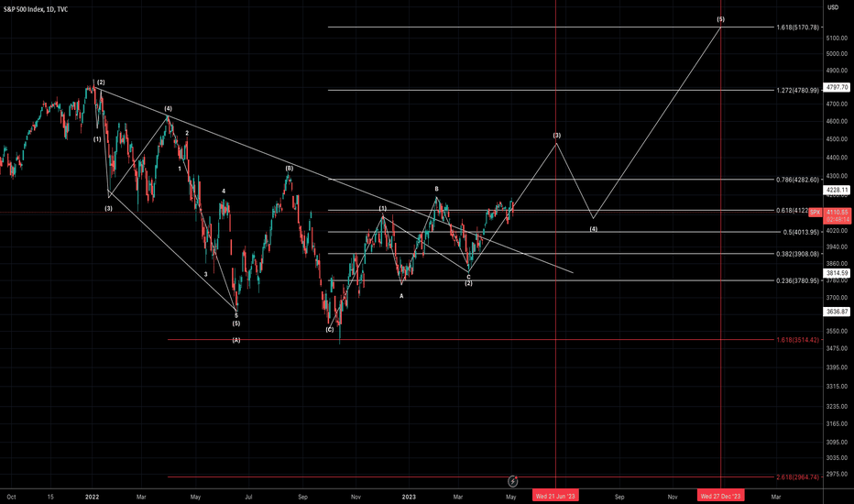Screen dimensions: 854x504
Task: Click the white 4228.11 price tag
Action: pos(838,191)
